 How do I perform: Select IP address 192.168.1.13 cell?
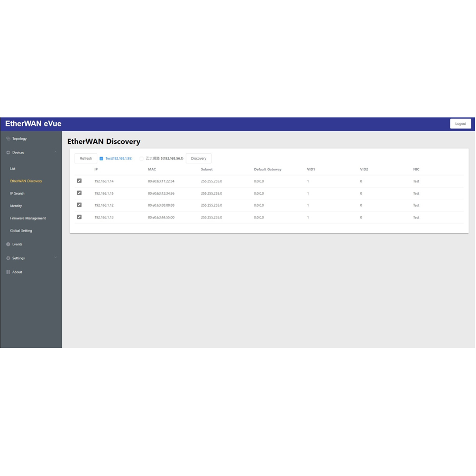[x=104, y=218]
